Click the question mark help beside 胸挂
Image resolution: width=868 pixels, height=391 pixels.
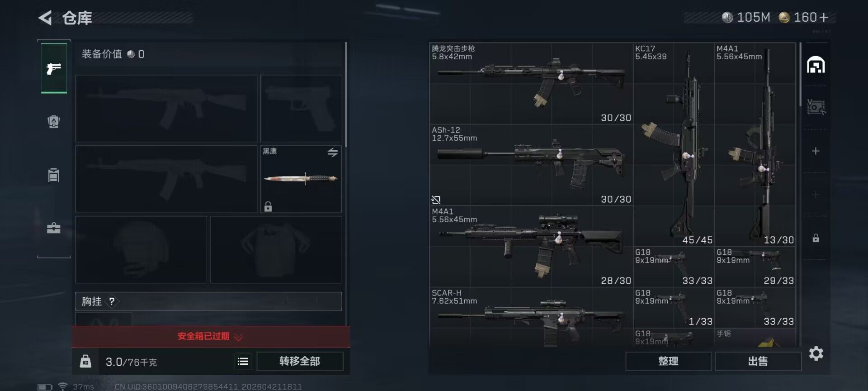(112, 301)
